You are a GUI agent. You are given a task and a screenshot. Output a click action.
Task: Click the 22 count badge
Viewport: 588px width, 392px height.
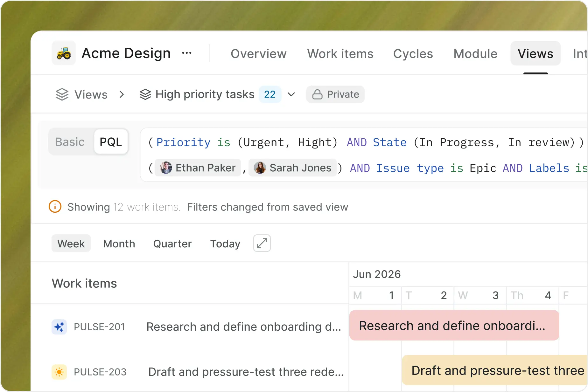270,94
